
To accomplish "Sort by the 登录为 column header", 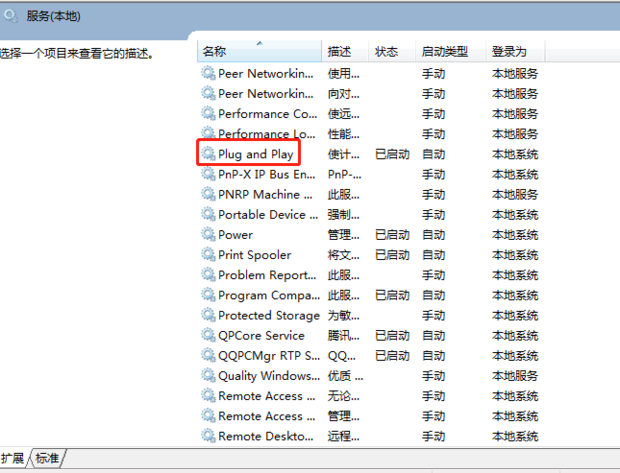I will pyautogui.click(x=515, y=51).
